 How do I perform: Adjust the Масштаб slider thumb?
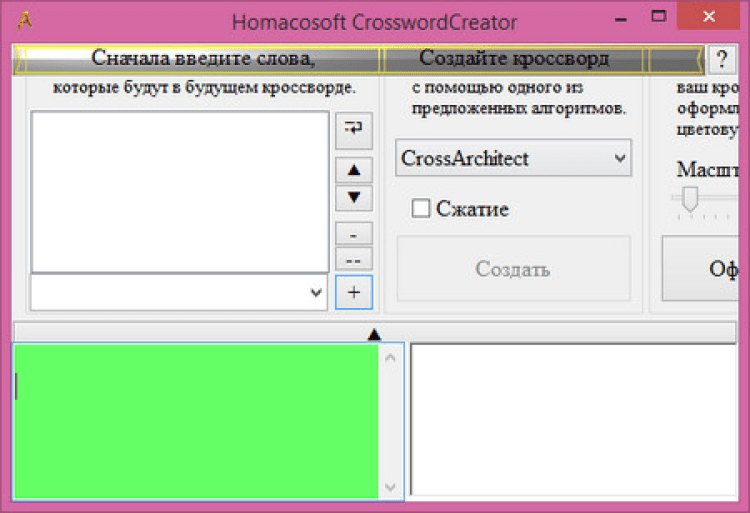(690, 199)
